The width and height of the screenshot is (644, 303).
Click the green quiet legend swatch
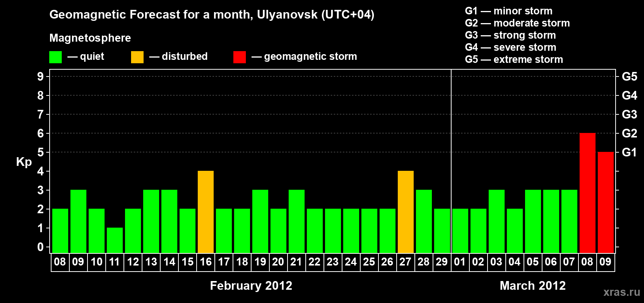pos(55,57)
